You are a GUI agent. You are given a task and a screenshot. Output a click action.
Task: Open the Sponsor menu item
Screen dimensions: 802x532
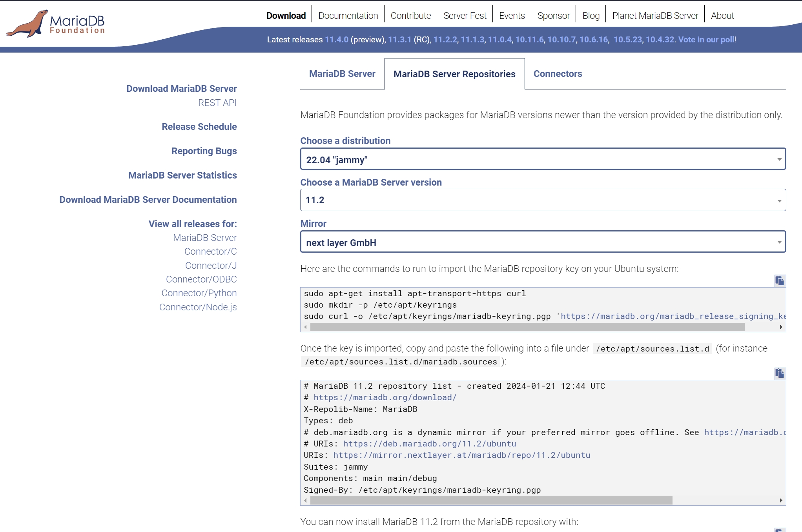coord(553,16)
